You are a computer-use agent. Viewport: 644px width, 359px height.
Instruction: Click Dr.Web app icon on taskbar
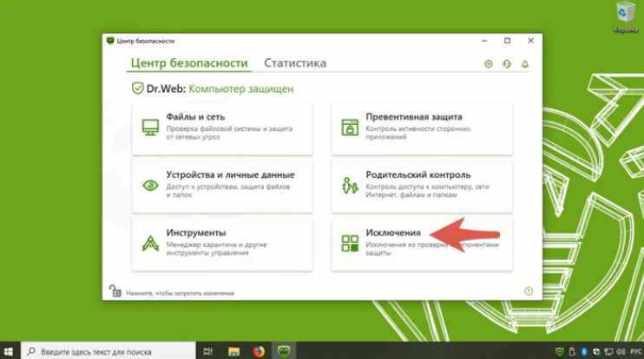pos(284,351)
